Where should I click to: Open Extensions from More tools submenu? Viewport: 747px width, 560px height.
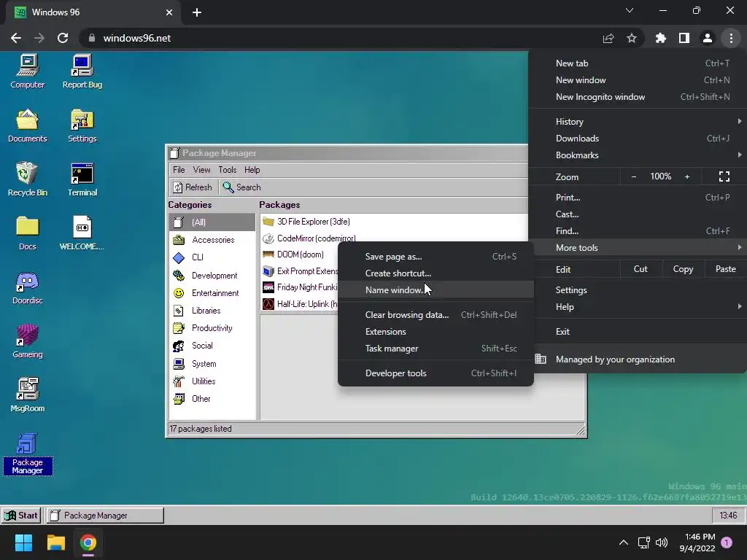(x=436, y=332)
